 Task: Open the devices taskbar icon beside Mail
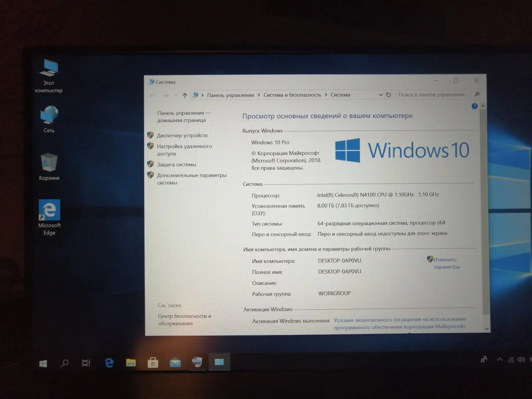pyautogui.click(x=197, y=362)
